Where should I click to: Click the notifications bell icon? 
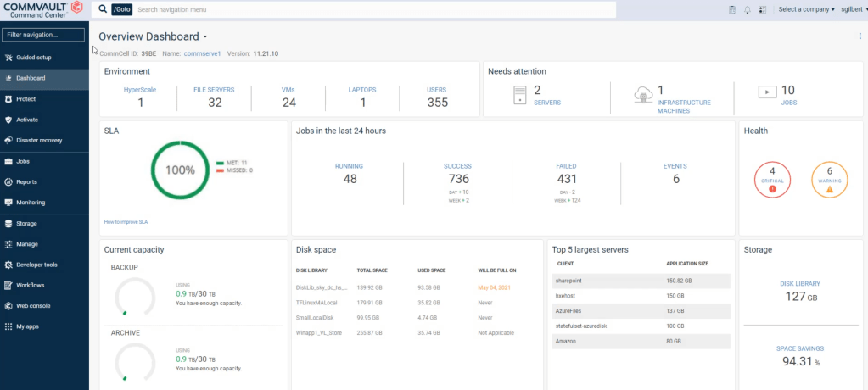pos(748,10)
